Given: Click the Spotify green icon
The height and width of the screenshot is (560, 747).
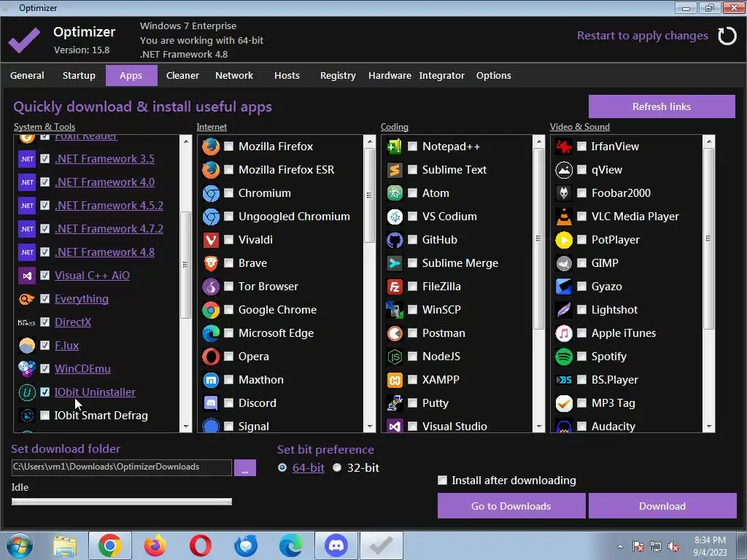Looking at the screenshot, I should pyautogui.click(x=564, y=357).
